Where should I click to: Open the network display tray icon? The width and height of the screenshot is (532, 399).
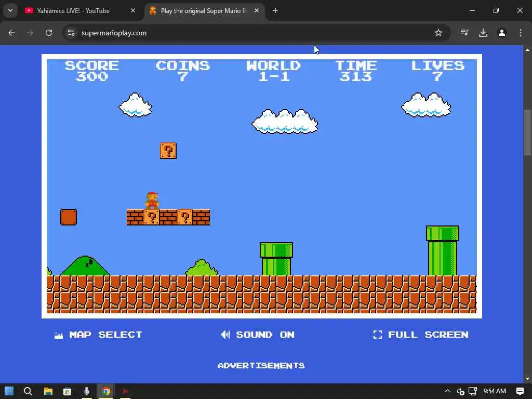click(473, 391)
